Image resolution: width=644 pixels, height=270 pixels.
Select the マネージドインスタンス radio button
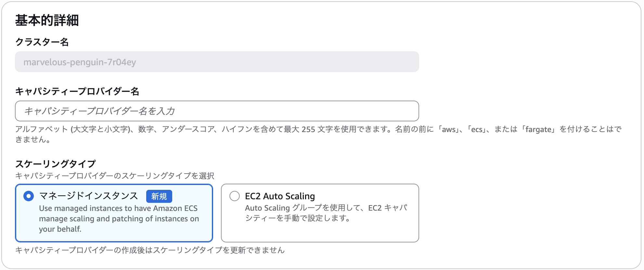[29, 196]
